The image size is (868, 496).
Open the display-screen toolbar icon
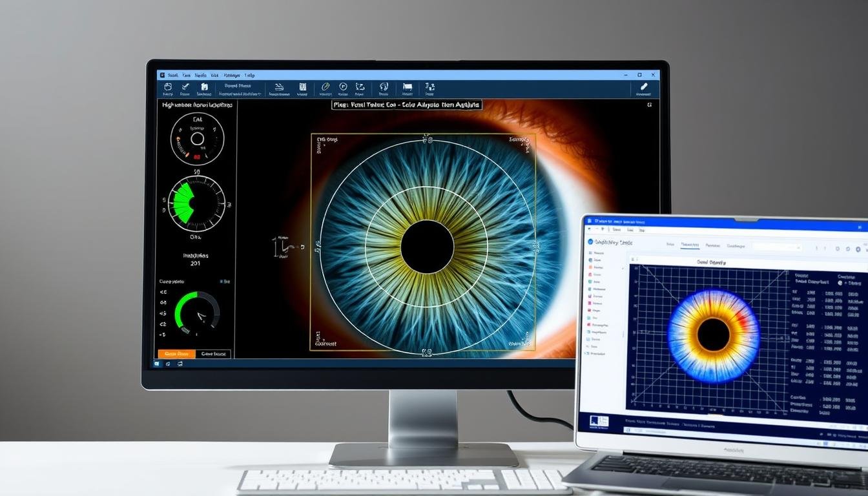coord(408,86)
